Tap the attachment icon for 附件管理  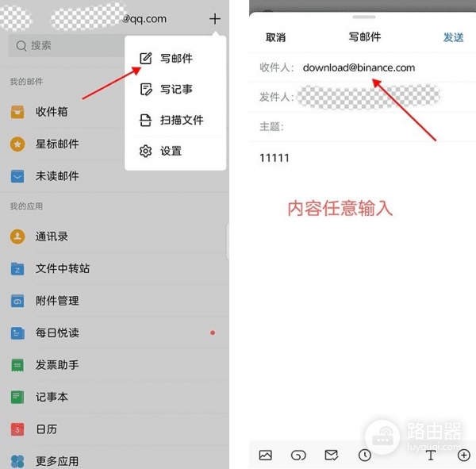[x=17, y=301]
